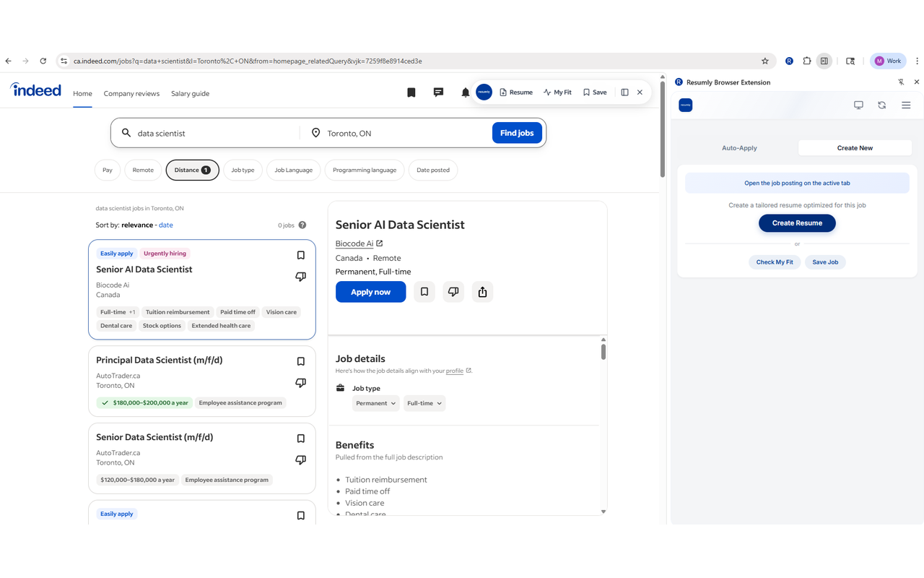The image size is (924, 578).
Task: Open the profile link in Job details
Action: pyautogui.click(x=455, y=371)
